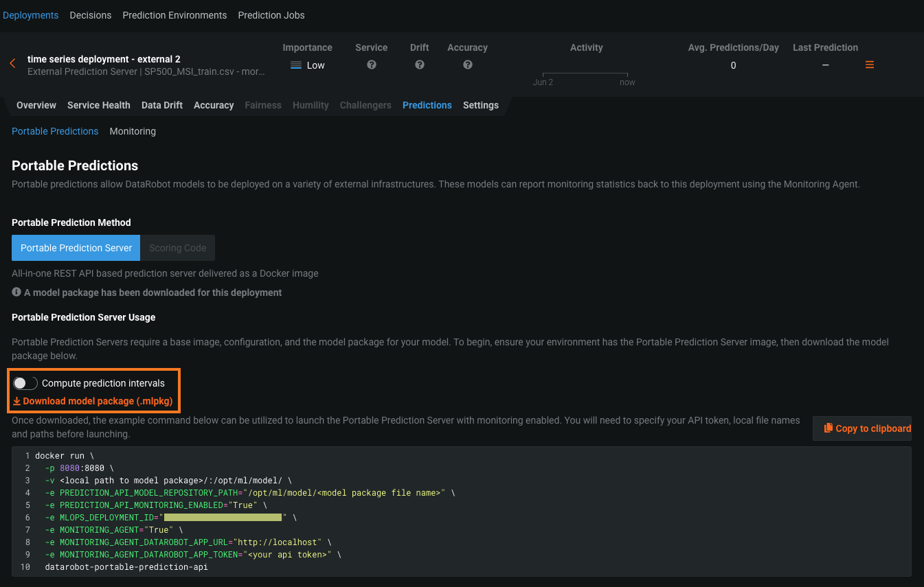Open Prediction Environments in top menu
924x587 pixels.
174,15
